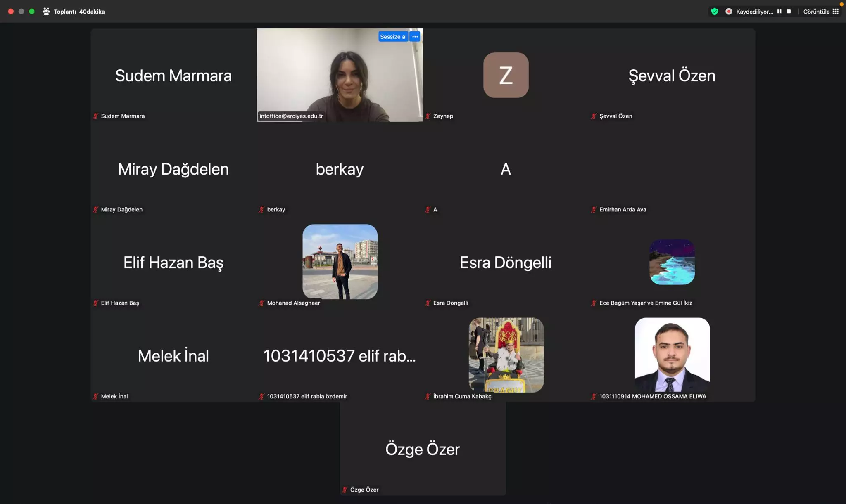Select the large Özge Özer name

(423, 450)
